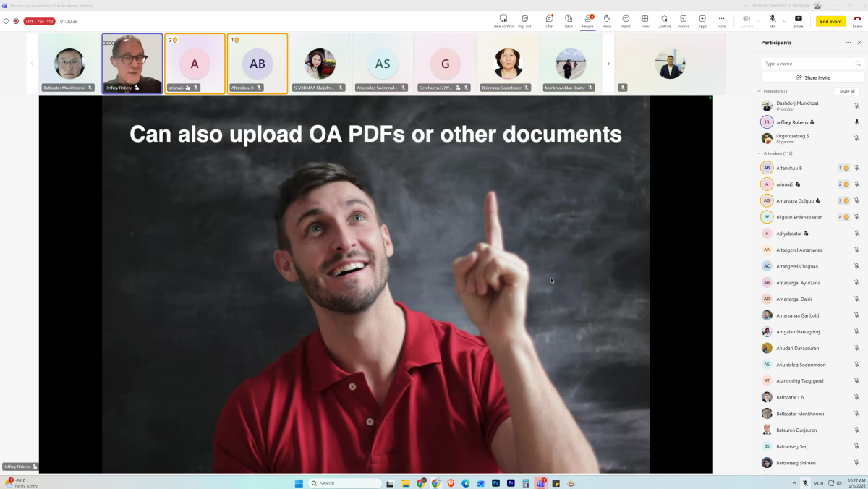Open the Share content tray
The width and height of the screenshot is (868, 489).
click(x=798, y=20)
